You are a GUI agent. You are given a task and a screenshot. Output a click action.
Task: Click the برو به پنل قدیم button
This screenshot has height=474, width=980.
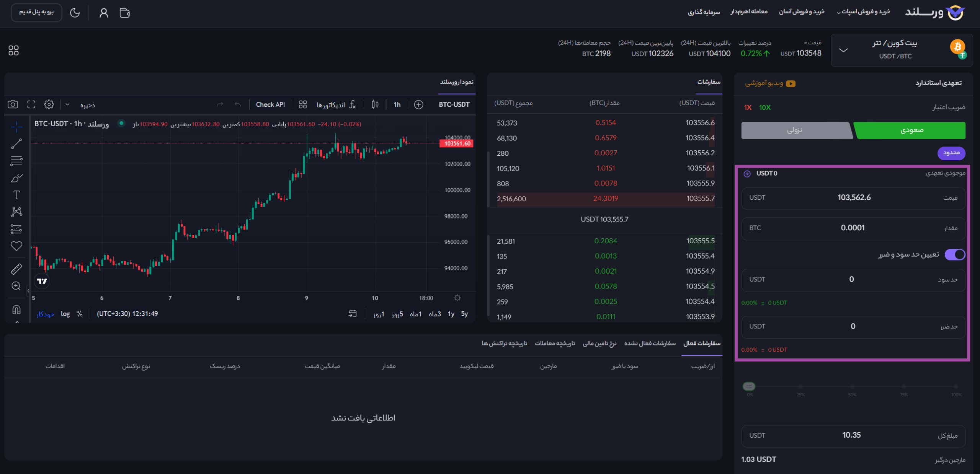point(36,12)
